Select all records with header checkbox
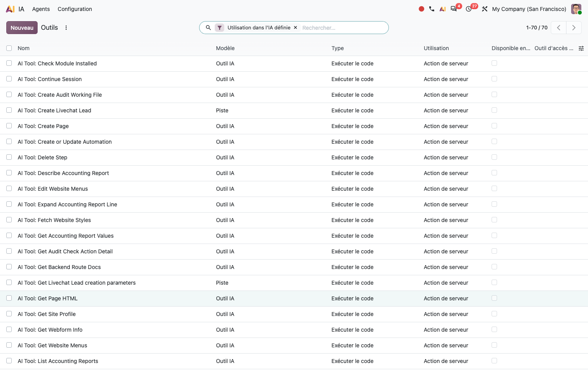Image resolution: width=588 pixels, height=372 pixels. click(x=9, y=48)
